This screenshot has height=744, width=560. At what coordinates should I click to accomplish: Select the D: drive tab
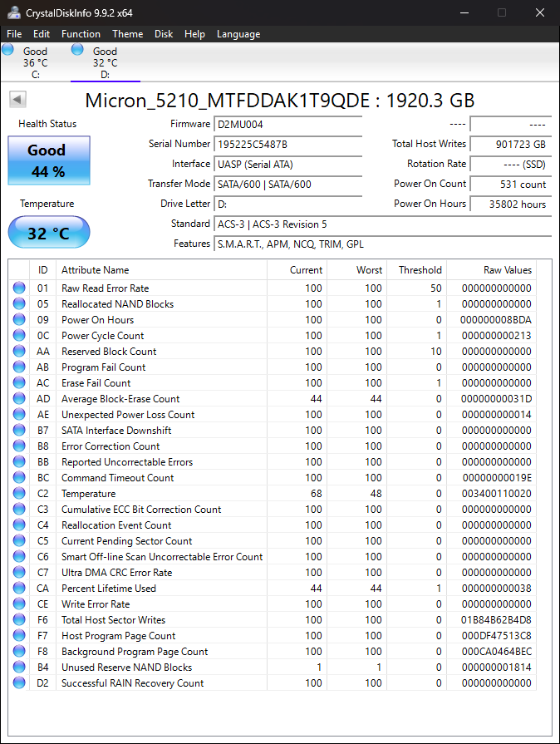coord(105,62)
